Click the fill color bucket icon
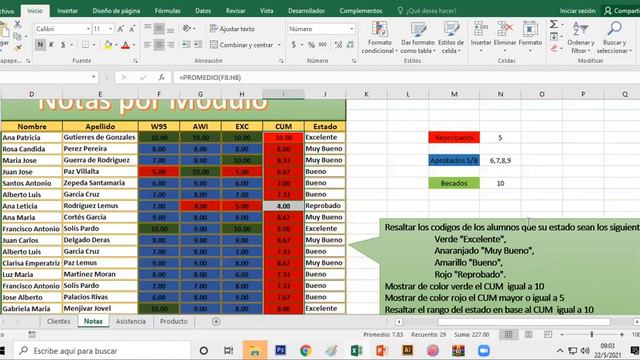 click(x=108, y=44)
